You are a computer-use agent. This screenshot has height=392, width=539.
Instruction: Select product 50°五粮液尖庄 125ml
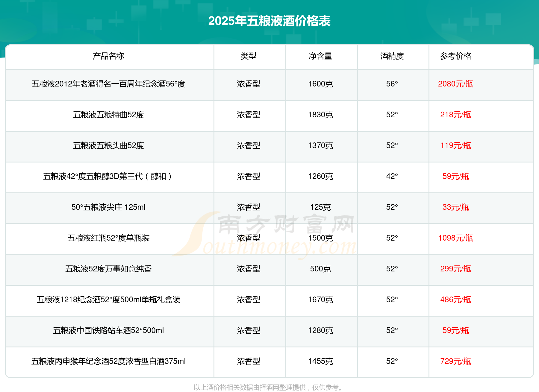[108, 207]
